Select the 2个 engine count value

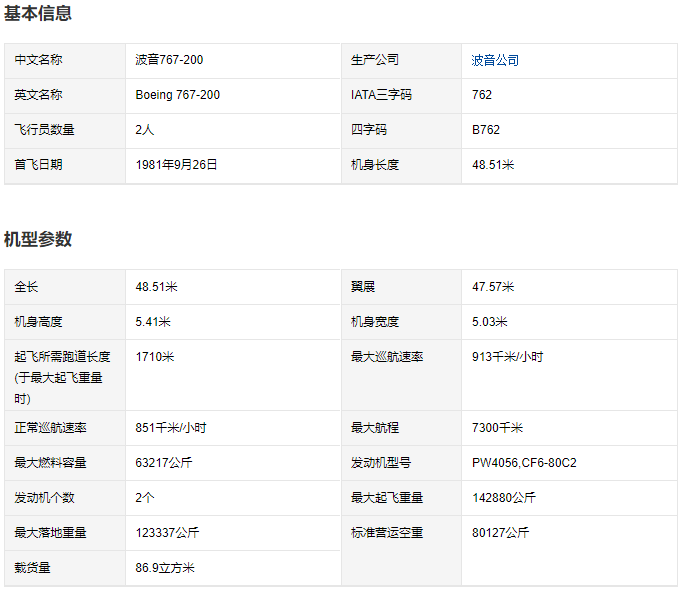[x=145, y=498]
